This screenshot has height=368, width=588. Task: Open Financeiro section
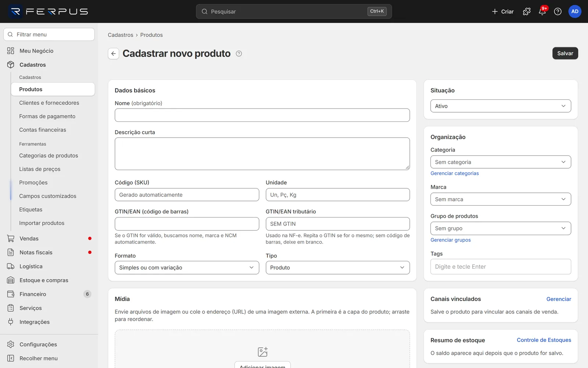(49, 294)
